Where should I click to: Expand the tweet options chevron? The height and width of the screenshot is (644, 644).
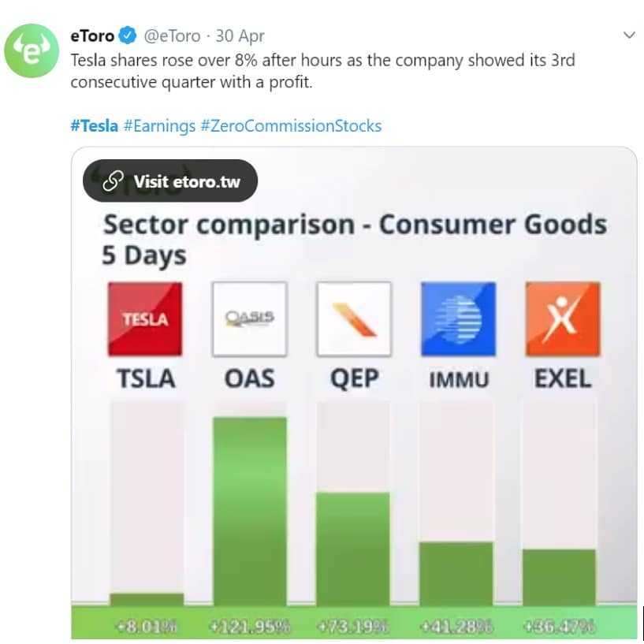[x=629, y=35]
